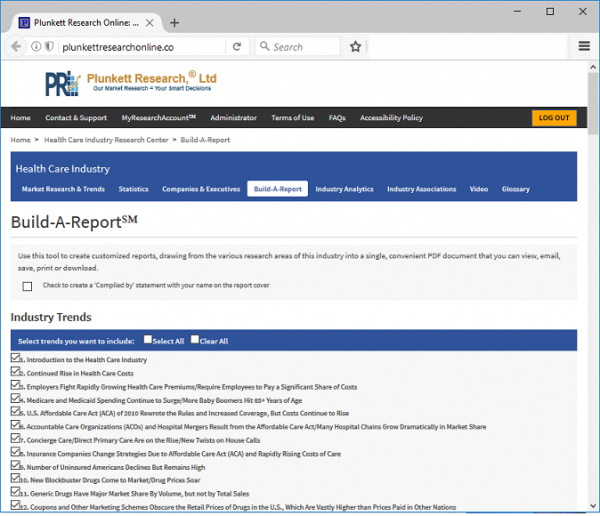600x516 pixels.
Task: Select the Build-A-Report tab
Action: 278,189
